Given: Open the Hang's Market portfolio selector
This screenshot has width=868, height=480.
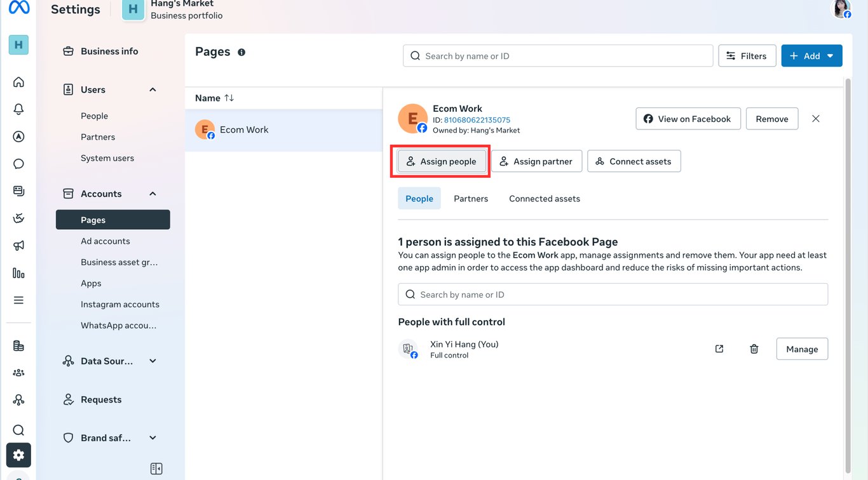Looking at the screenshot, I should coord(173,9).
